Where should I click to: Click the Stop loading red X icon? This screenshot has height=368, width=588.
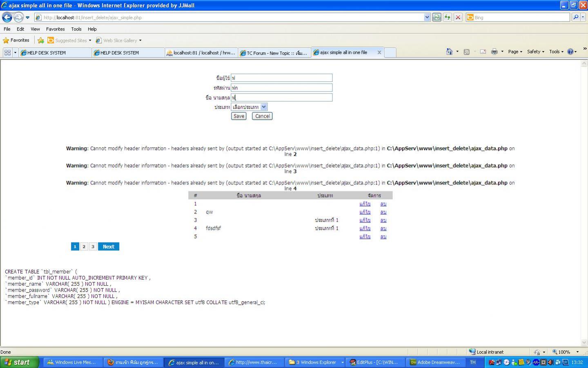(458, 18)
